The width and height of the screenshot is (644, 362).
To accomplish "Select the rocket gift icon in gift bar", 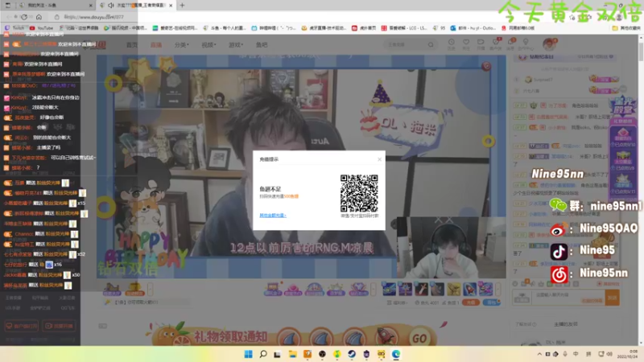I will point(469,289).
